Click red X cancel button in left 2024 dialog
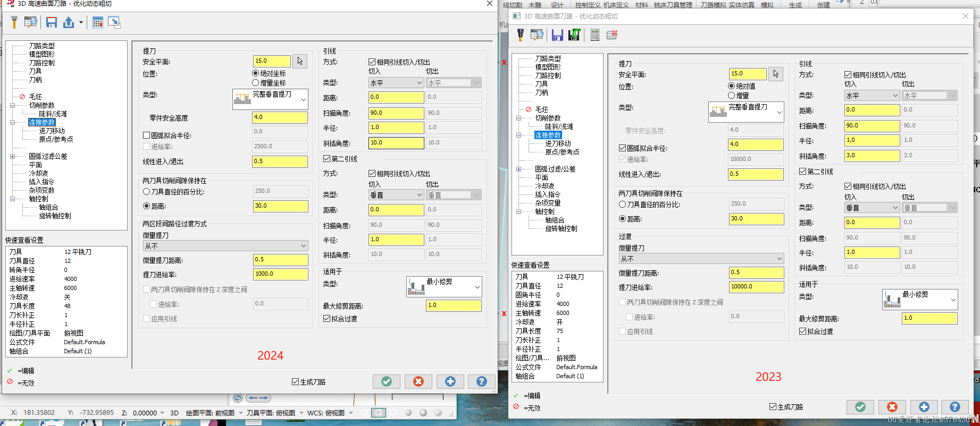The height and width of the screenshot is (426, 980). click(418, 381)
